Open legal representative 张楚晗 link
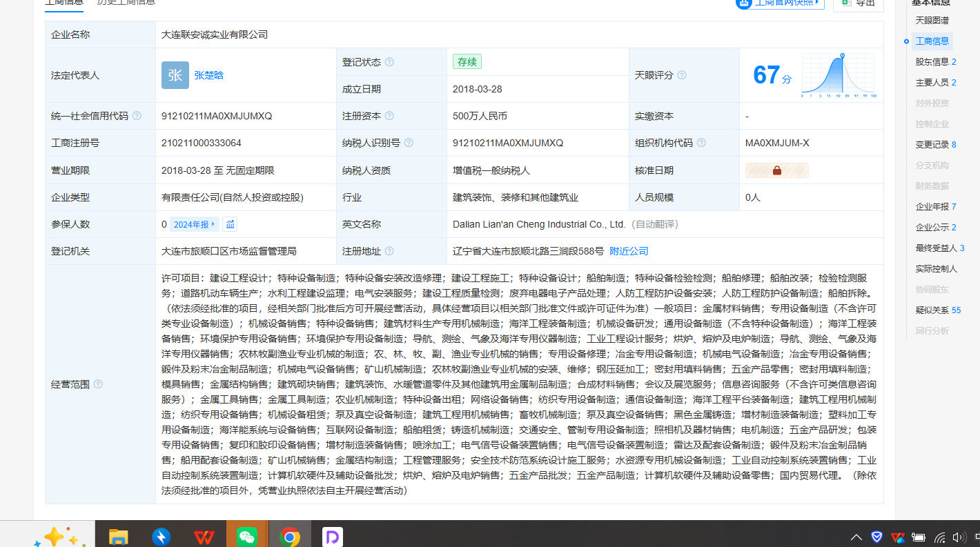980x547 pixels. pyautogui.click(x=208, y=75)
